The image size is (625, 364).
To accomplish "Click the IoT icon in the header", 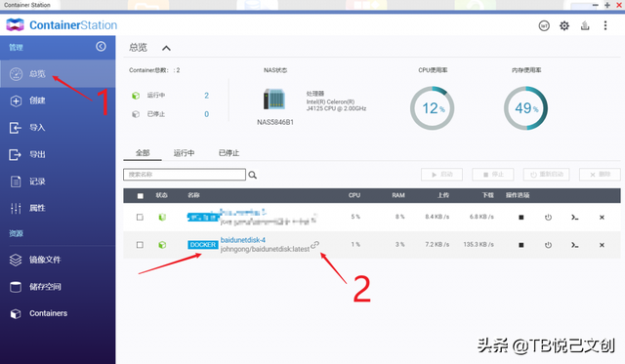I will (x=544, y=26).
